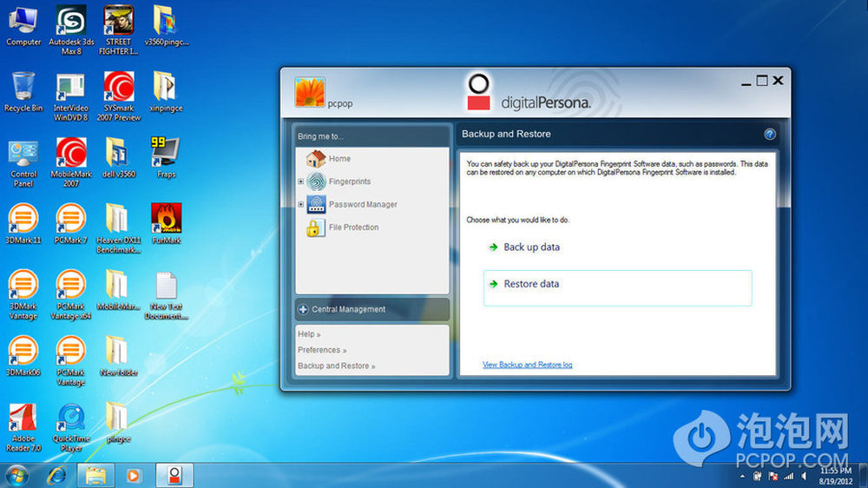This screenshot has width=868, height=488.
Task: Select the MobileMar... folder icon
Action: tap(118, 291)
